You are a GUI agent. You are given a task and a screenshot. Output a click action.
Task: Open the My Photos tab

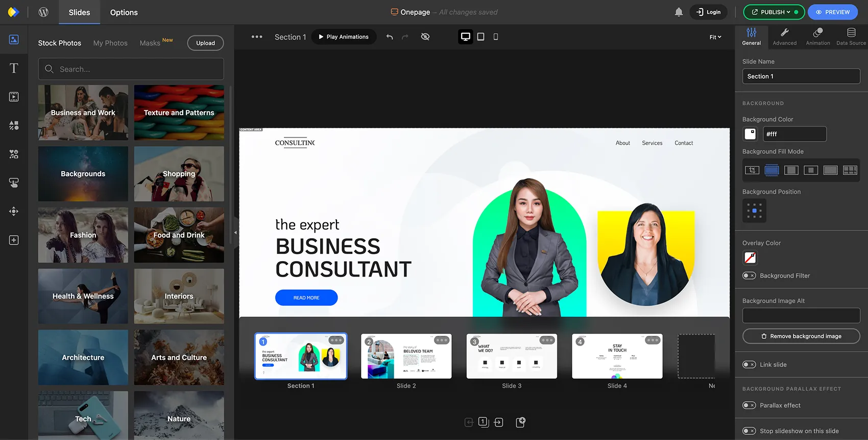[x=110, y=43]
